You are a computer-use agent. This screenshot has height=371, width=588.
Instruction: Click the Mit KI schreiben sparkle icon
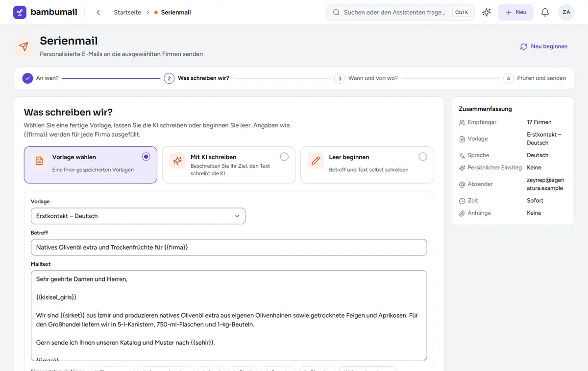[177, 161]
